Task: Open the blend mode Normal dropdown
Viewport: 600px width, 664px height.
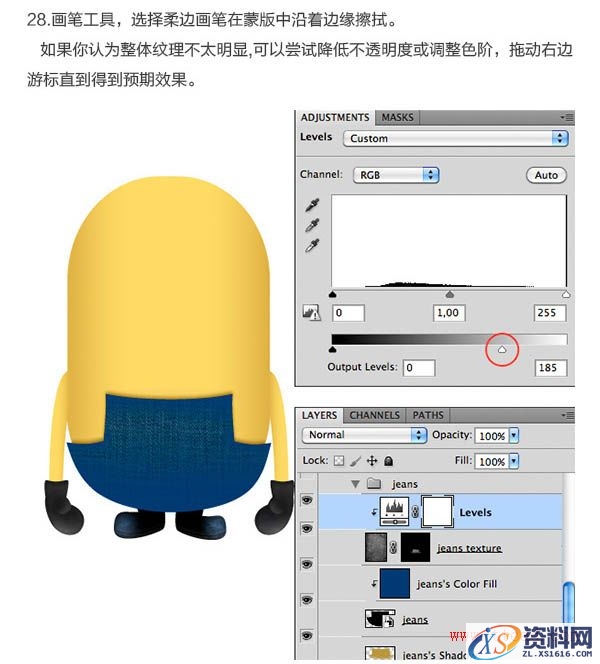Action: click(364, 435)
